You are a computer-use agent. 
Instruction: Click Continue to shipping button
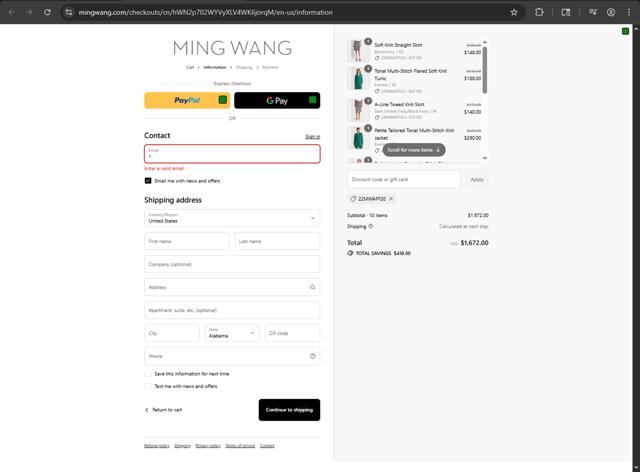click(x=289, y=410)
